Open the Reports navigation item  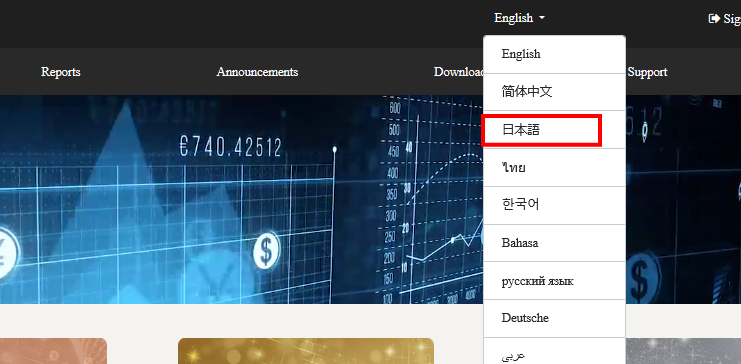pyautogui.click(x=60, y=72)
